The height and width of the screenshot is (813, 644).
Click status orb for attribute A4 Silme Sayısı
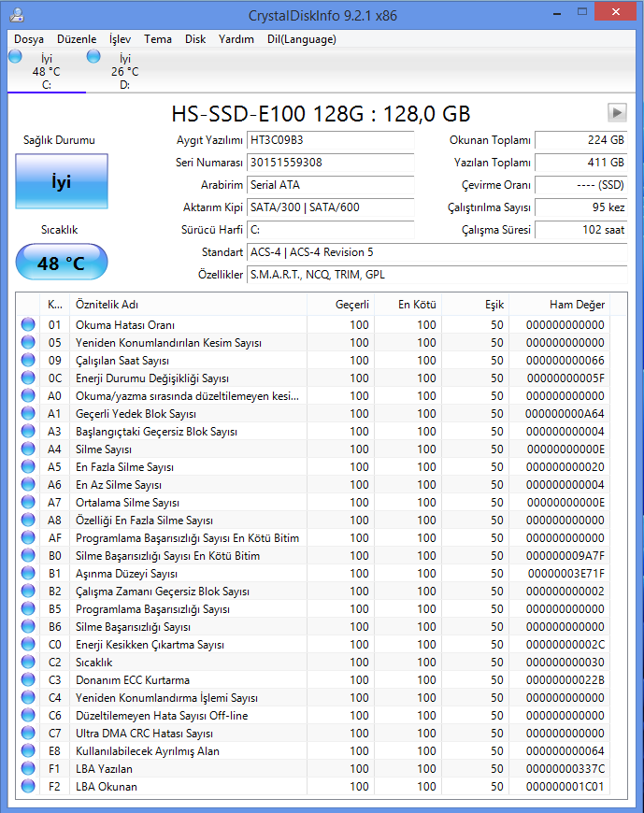[28, 449]
